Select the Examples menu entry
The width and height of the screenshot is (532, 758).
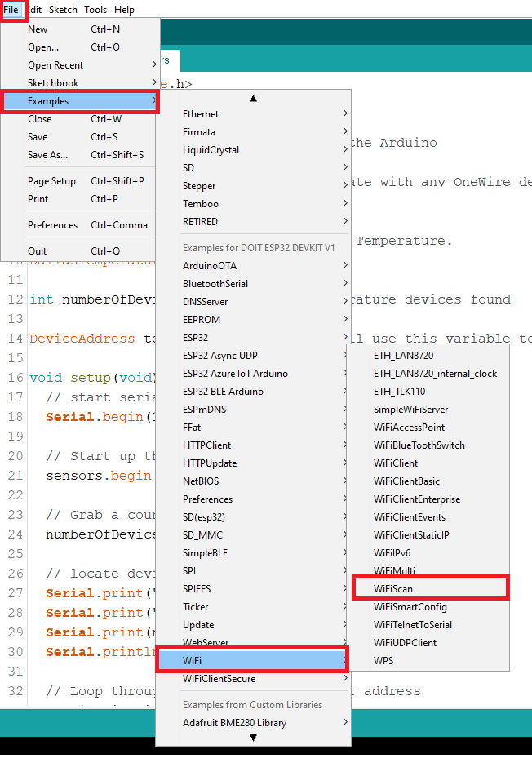click(80, 101)
